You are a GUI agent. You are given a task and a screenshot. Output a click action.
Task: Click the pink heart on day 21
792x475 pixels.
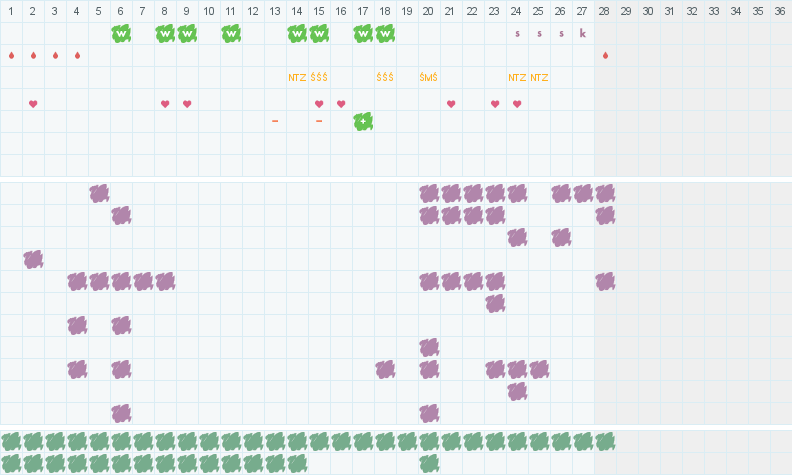point(451,103)
